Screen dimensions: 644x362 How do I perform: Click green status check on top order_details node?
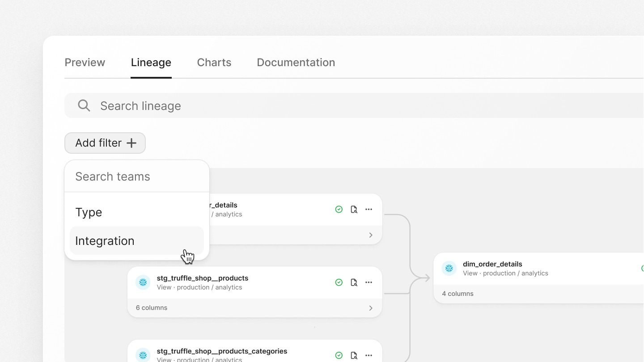339,209
